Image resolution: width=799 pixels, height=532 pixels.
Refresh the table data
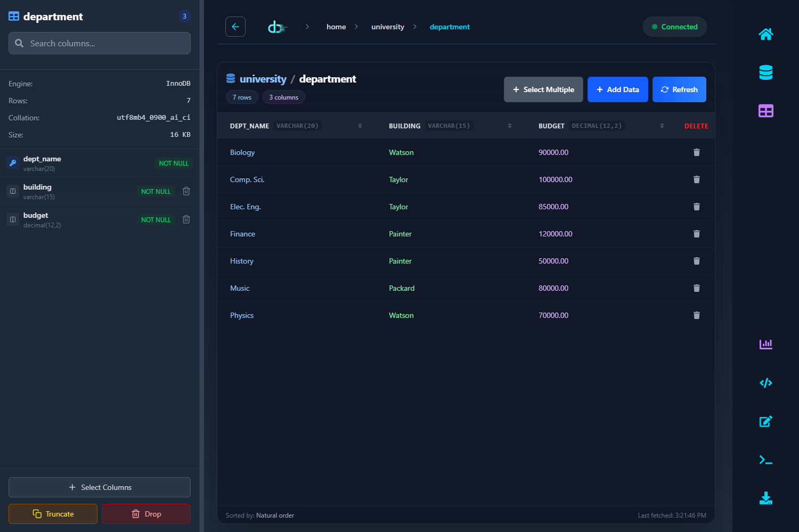click(x=679, y=89)
